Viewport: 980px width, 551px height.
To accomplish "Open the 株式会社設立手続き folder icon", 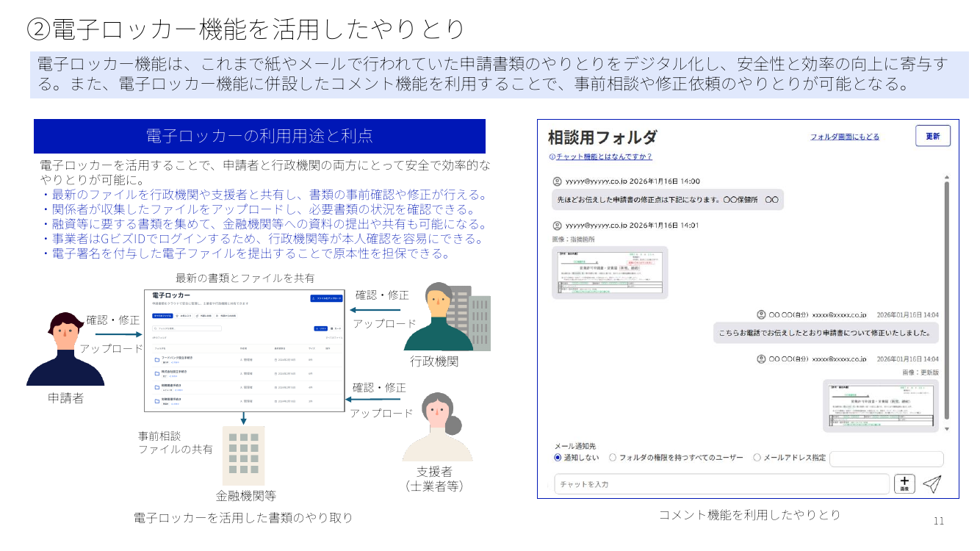I will [x=157, y=374].
